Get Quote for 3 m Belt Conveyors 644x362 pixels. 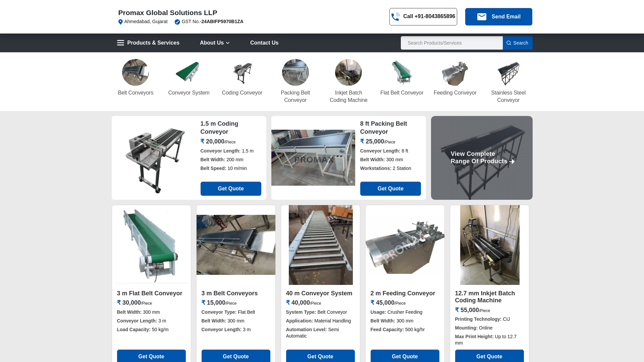coord(236,356)
